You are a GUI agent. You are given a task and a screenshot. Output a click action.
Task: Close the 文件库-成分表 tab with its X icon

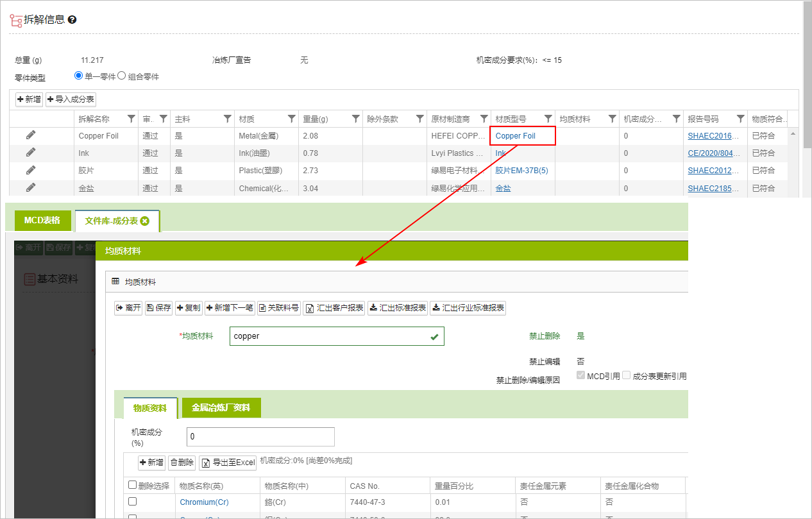[x=145, y=221]
